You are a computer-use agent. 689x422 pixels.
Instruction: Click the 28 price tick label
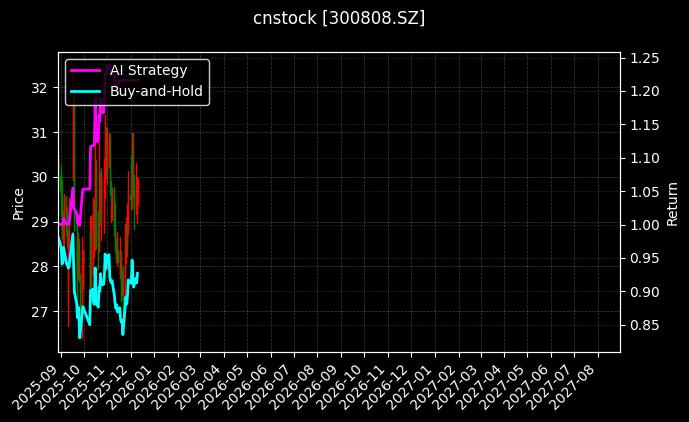pos(39,267)
